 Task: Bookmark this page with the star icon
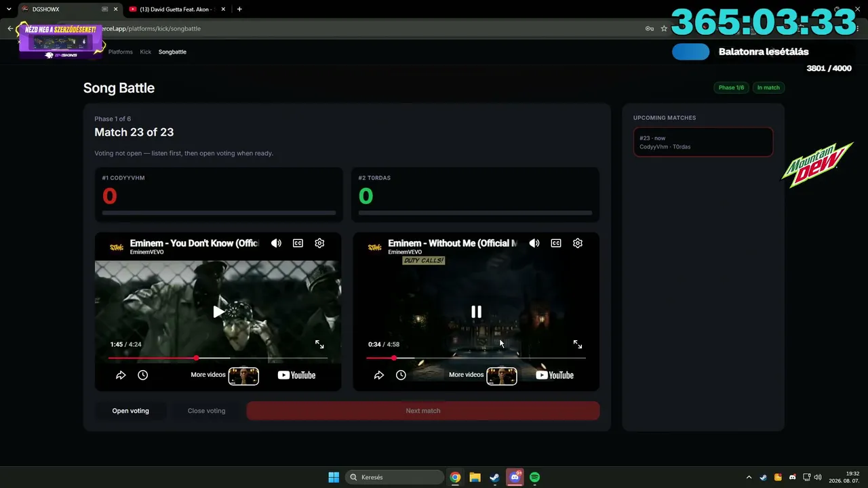(664, 28)
